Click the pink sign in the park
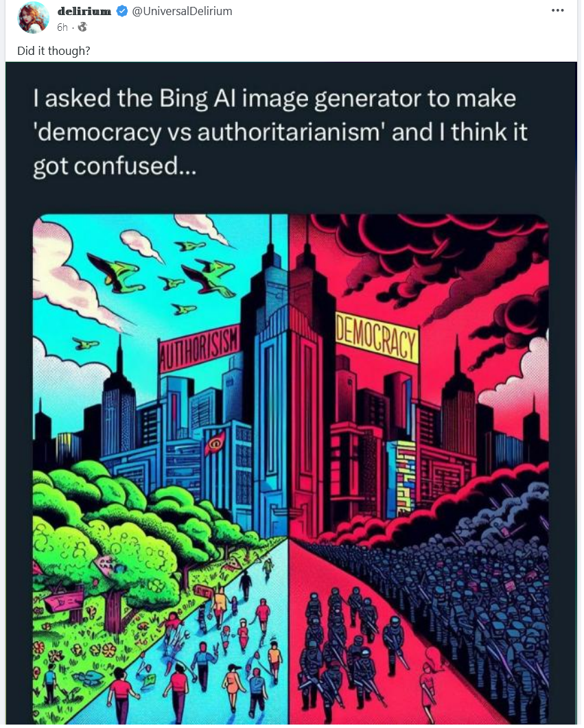Screen dimensions: 584x728 tap(65, 602)
